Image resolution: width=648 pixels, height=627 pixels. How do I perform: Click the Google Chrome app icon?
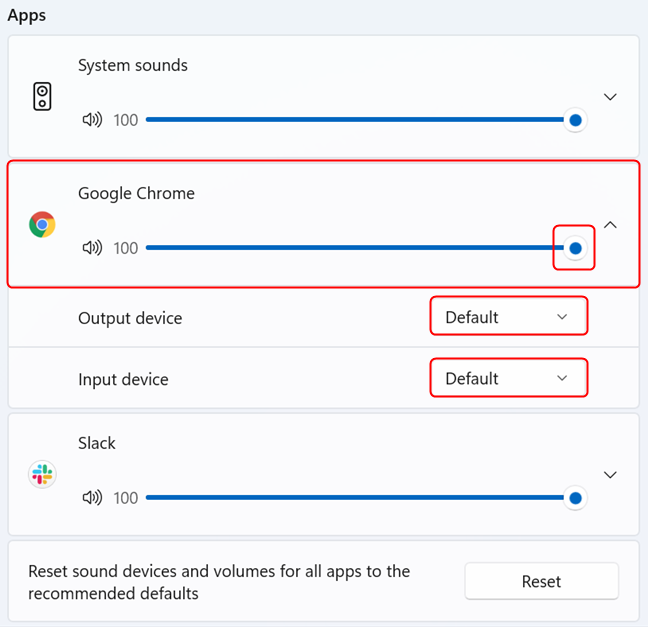[42, 224]
